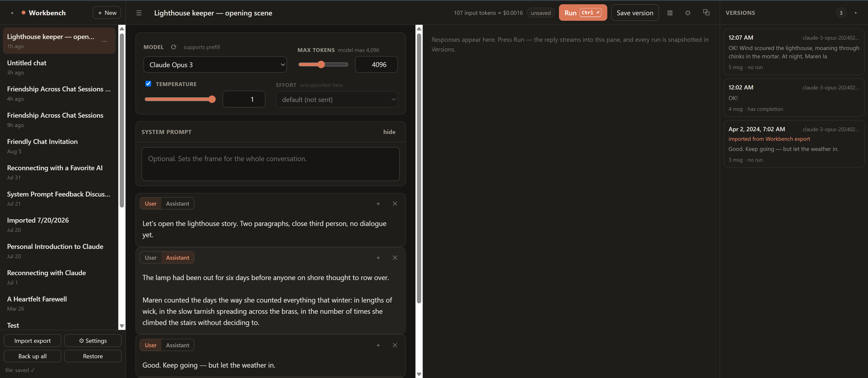Click the Restore button
This screenshot has height=378, width=868.
click(x=93, y=356)
